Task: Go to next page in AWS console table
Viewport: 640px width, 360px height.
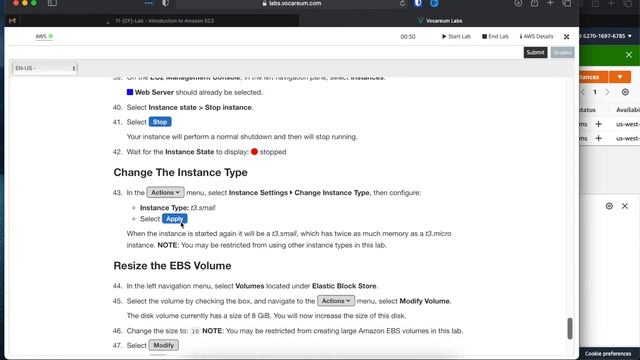Action: [x=607, y=92]
